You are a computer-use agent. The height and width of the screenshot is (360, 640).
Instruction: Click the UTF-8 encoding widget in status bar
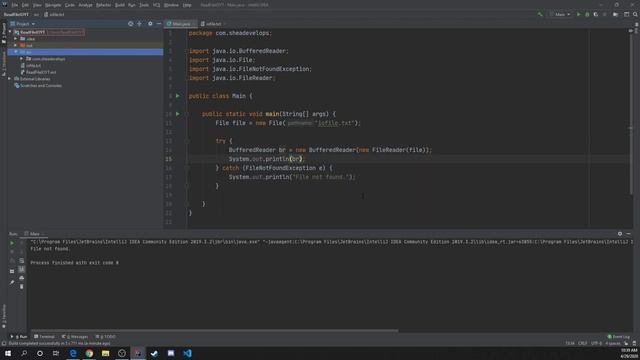click(596, 343)
